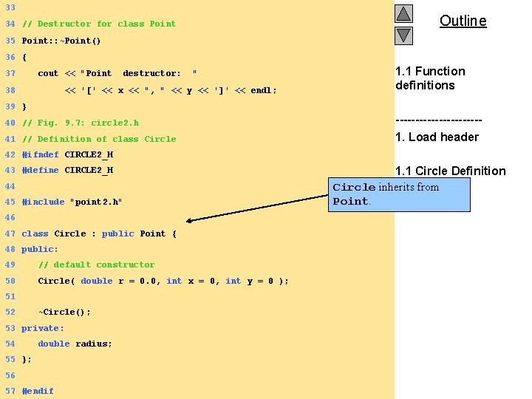Click line 38 ending with 'endl;'

pyautogui.click(x=171, y=90)
